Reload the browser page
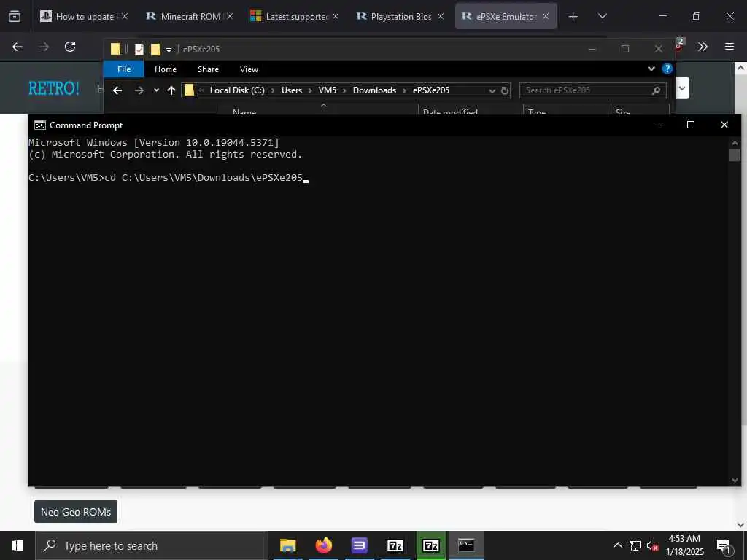 coord(70,47)
